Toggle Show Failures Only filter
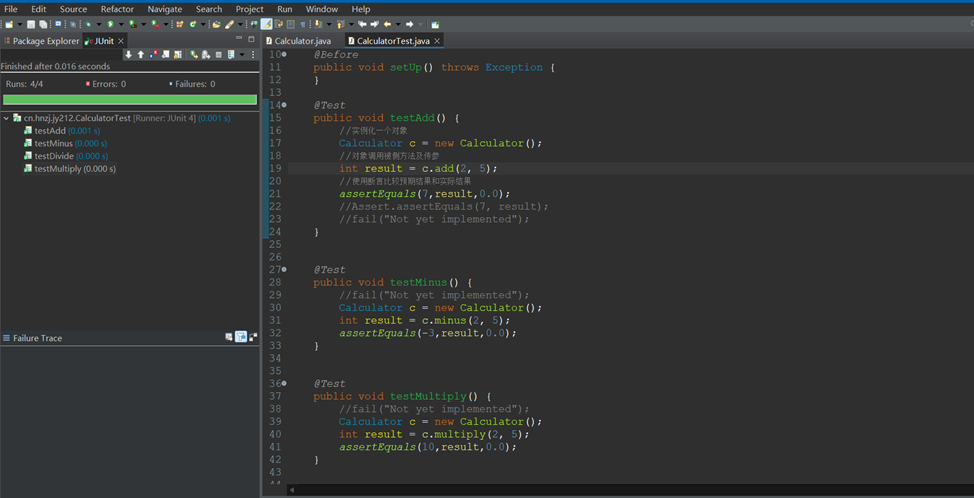This screenshot has height=498, width=974. pyautogui.click(x=153, y=54)
